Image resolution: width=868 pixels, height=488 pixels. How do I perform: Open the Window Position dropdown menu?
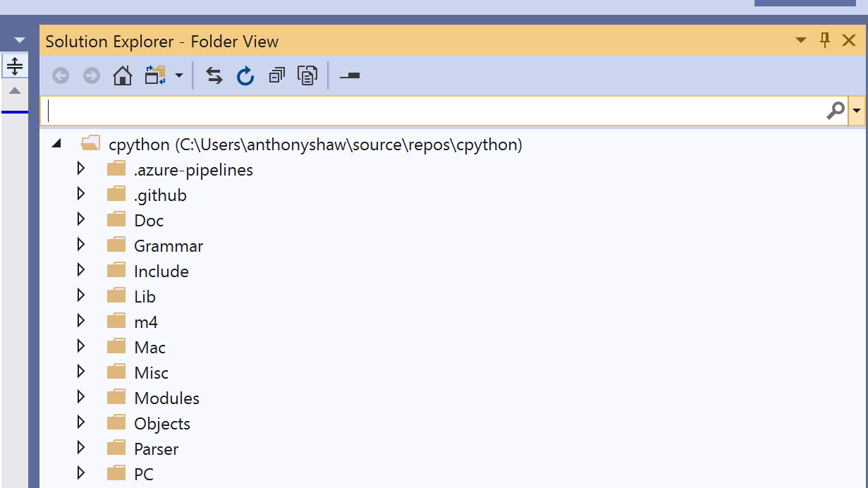coord(801,41)
